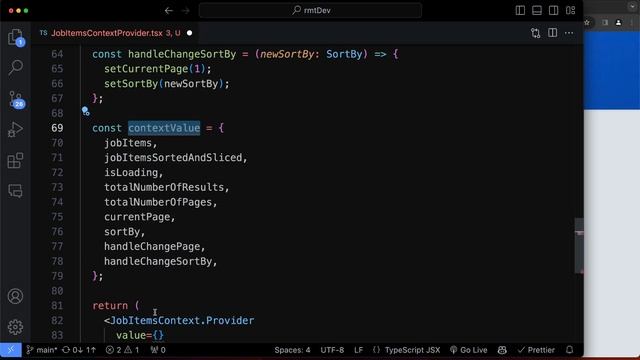Change file encoding UTF-8
The width and height of the screenshot is (640, 360).
[332, 350]
